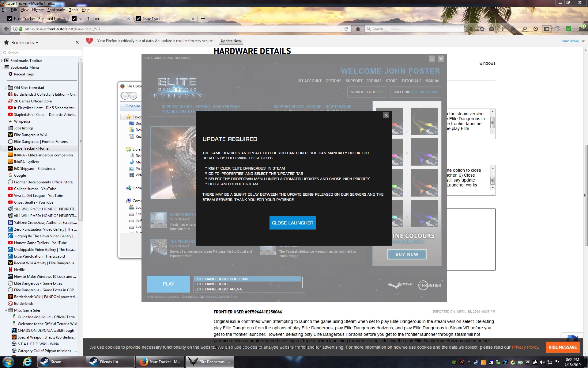
Task: Open Firefox Home page icon
Action: click(x=358, y=29)
